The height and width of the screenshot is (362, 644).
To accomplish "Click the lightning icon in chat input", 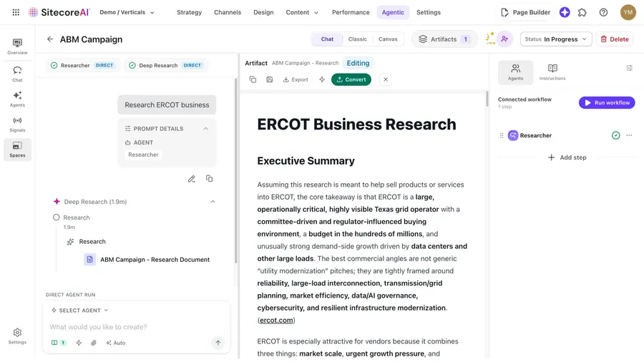I will pos(79,343).
